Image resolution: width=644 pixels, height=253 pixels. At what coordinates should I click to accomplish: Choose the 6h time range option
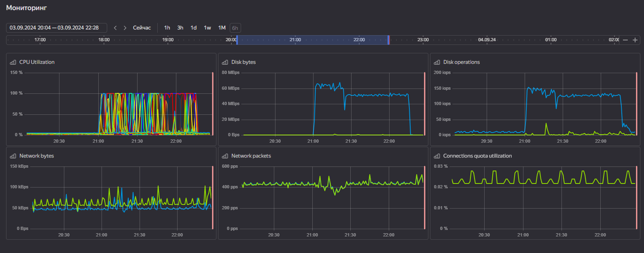pyautogui.click(x=235, y=28)
